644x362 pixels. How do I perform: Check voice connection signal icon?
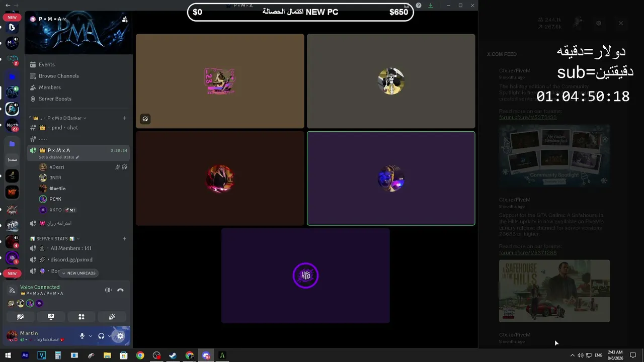coord(12,290)
